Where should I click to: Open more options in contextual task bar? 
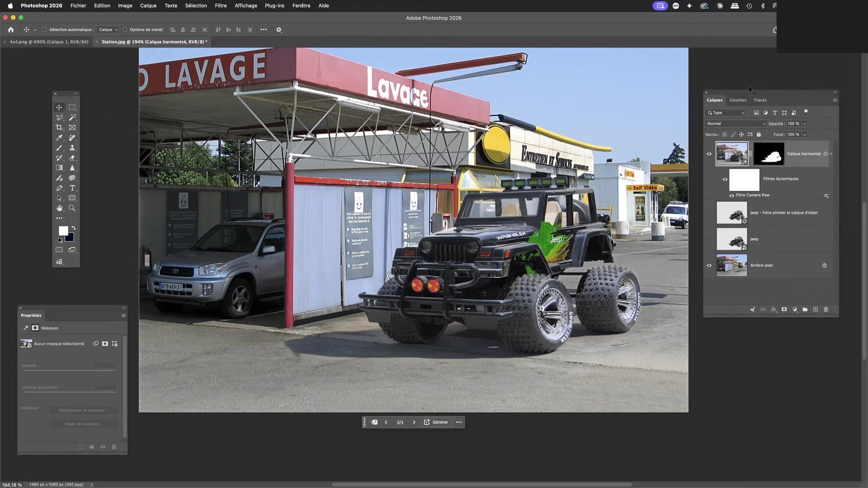point(459,422)
